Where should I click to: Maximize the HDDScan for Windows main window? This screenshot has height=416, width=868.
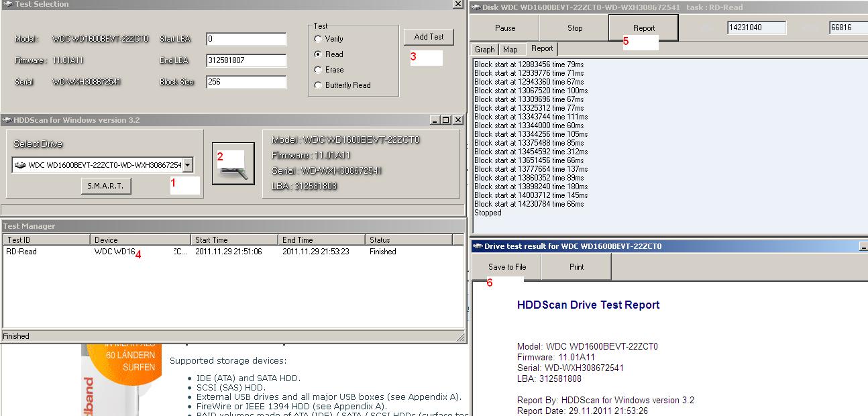pyautogui.click(x=446, y=120)
